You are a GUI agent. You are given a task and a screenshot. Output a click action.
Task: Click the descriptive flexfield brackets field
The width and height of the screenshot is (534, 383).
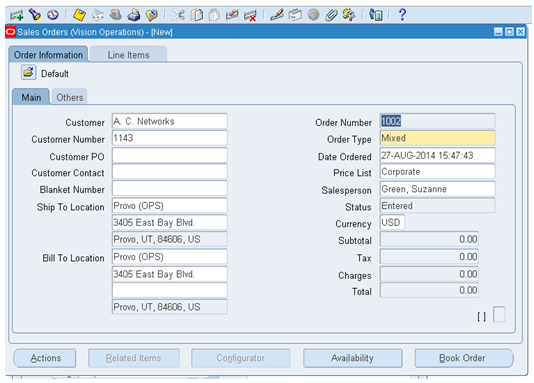[481, 317]
